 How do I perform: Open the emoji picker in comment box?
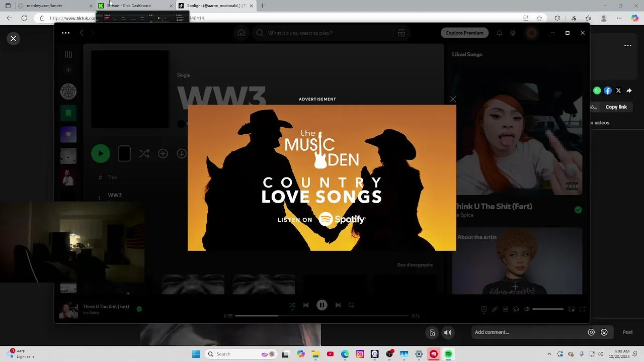click(x=604, y=332)
